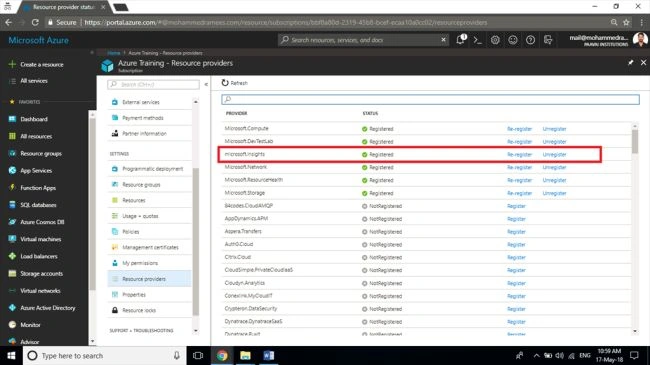Open Virtual machines from sidebar
Viewport: 650px width, 365px height.
point(40,239)
